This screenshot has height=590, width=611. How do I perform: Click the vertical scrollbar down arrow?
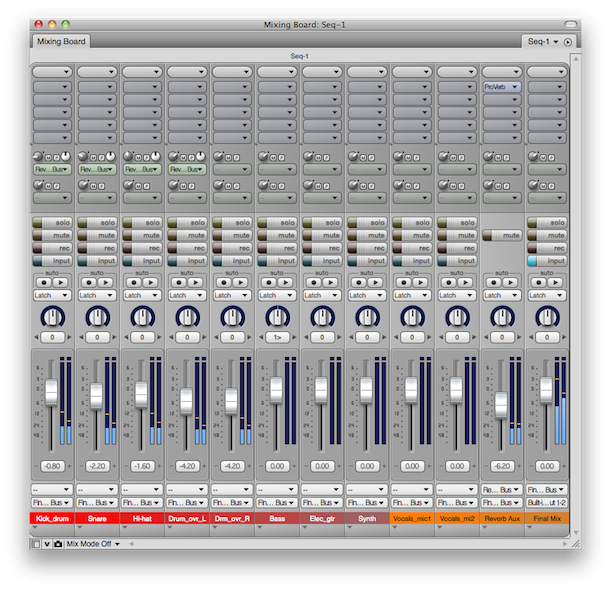tap(576, 533)
